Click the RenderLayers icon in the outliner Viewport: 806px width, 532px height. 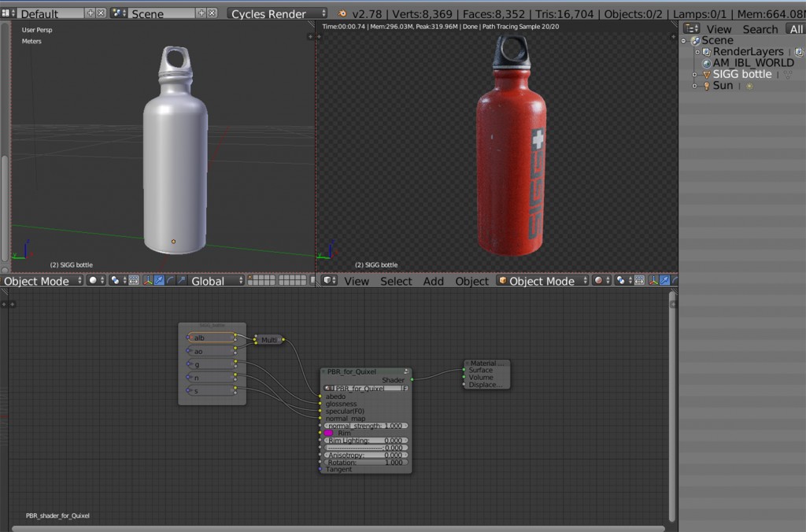pos(706,52)
